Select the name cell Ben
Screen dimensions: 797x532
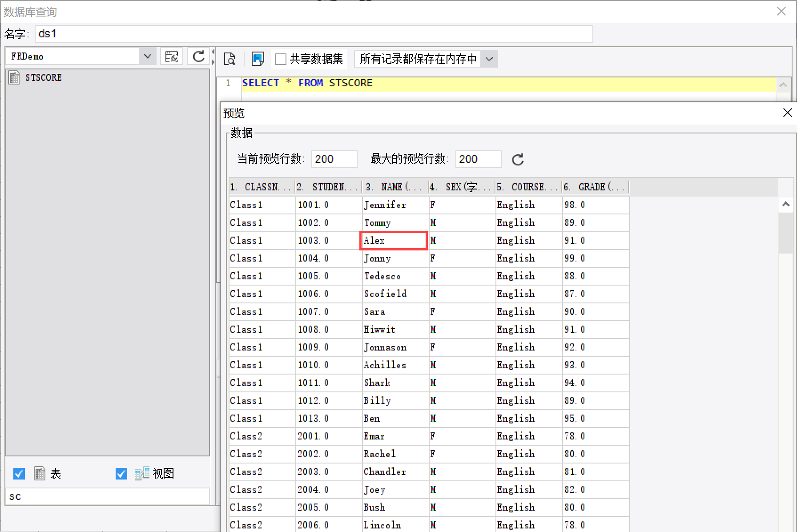pyautogui.click(x=395, y=419)
